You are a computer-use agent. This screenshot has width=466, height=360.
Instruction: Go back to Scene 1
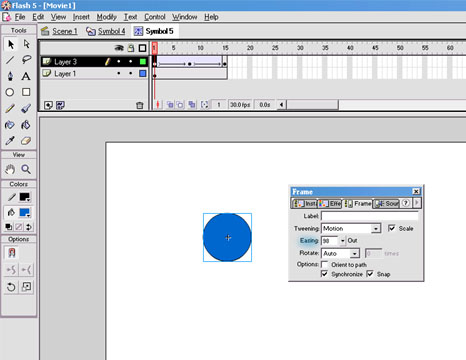point(59,31)
